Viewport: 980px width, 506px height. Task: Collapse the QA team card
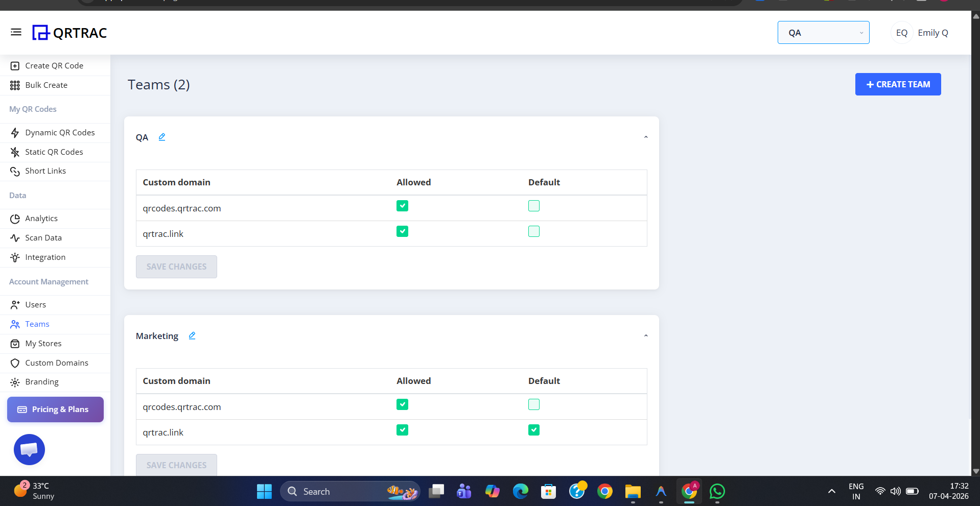(x=645, y=137)
